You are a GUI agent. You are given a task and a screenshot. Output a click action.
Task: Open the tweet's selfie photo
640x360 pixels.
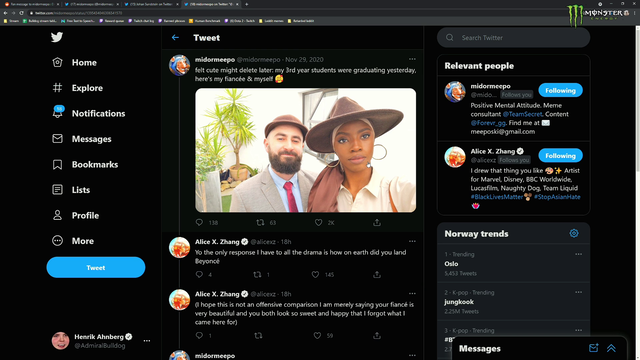[306, 150]
